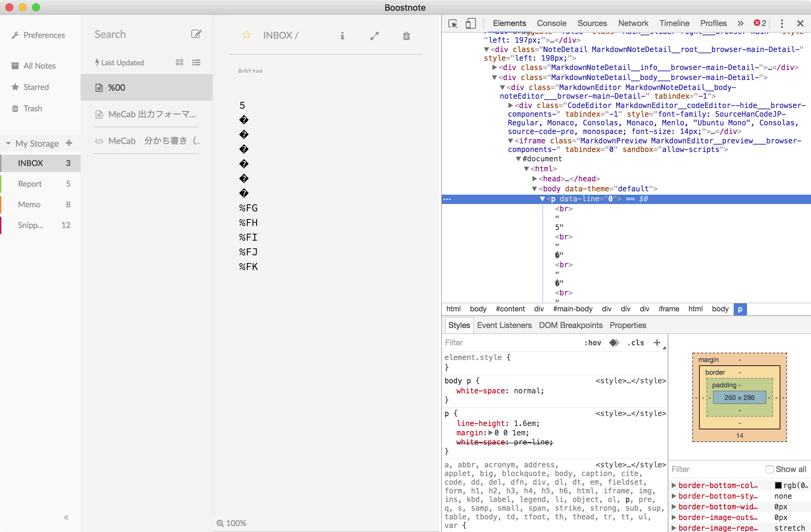The image size is (811, 532).
Task: Collapse the My Storage section
Action: [x=8, y=143]
